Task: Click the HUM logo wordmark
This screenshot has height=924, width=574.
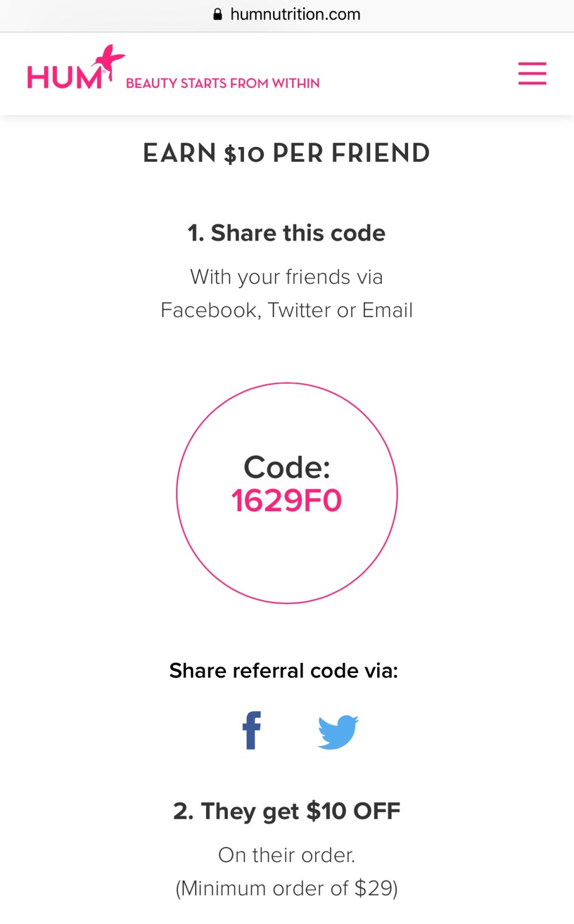Action: (x=64, y=78)
